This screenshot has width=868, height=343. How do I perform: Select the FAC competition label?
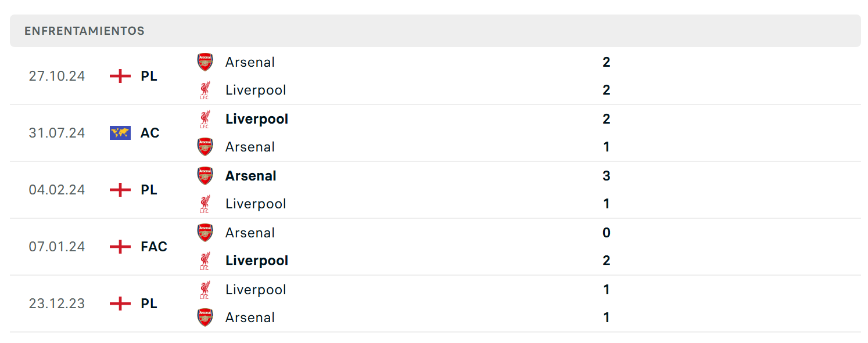click(x=154, y=247)
